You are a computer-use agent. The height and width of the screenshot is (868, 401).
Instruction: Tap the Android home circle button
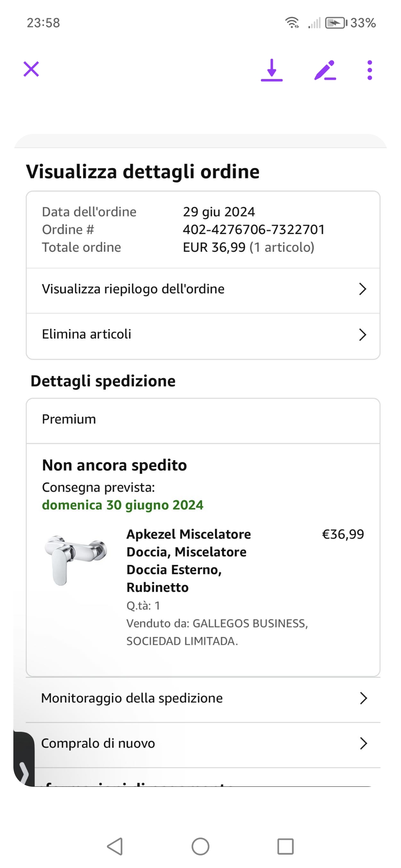click(x=200, y=846)
